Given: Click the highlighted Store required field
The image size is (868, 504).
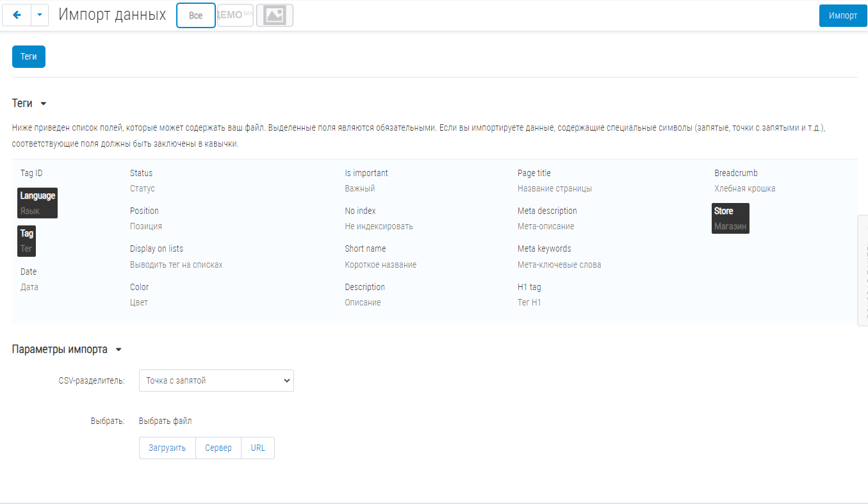Looking at the screenshot, I should pyautogui.click(x=730, y=218).
